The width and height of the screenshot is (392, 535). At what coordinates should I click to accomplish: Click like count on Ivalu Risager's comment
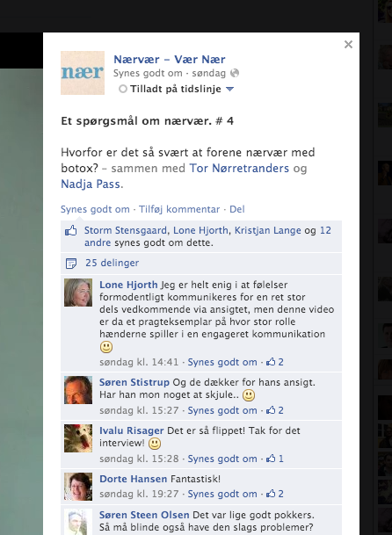(x=275, y=459)
